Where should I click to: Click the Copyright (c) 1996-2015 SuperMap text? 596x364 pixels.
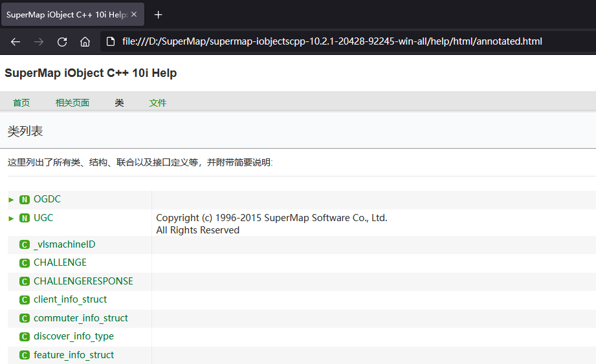point(272,218)
